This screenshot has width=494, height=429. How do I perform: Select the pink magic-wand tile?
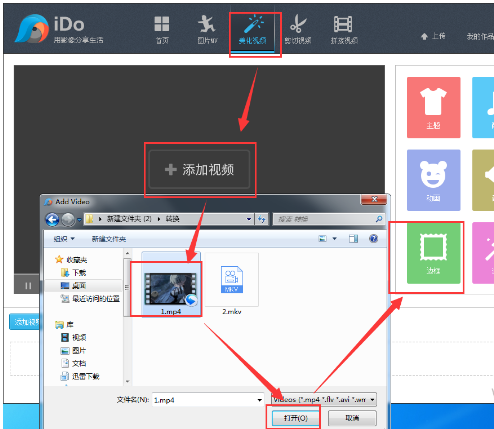point(483,253)
